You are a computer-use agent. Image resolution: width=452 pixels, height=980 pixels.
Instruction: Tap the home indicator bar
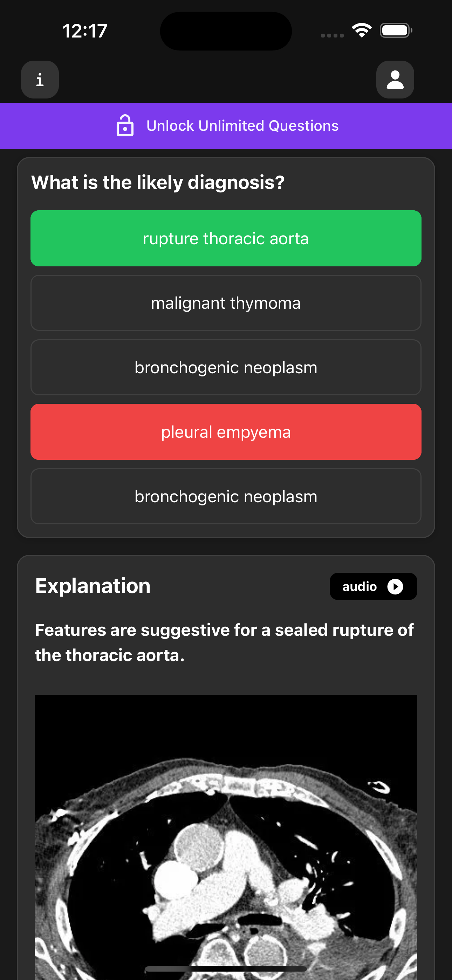click(x=226, y=968)
